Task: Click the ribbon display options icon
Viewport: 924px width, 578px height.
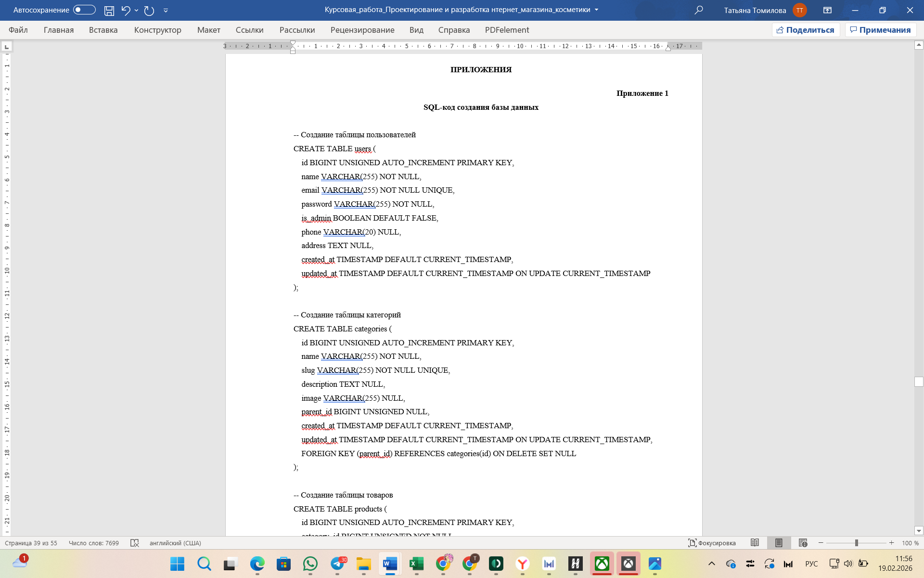Action: 827,10
